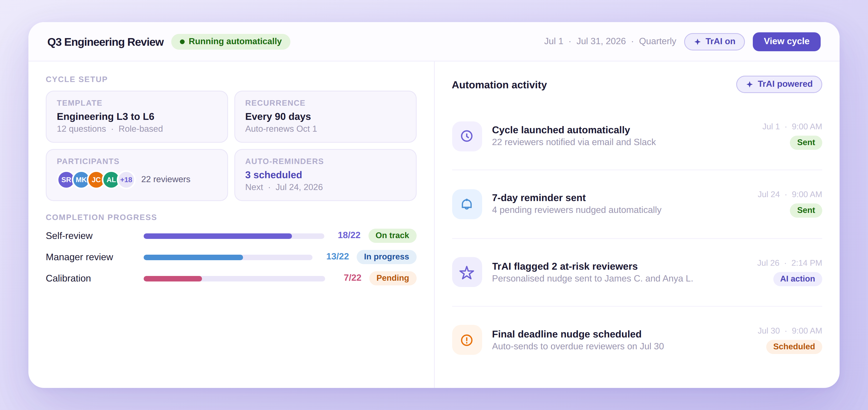
Task: Click the Manager review progress bar
Action: [x=228, y=258]
